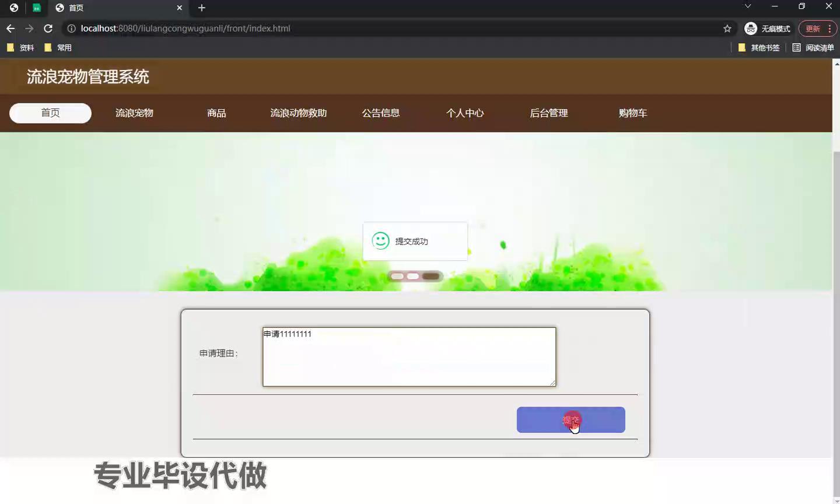Bookmark this page with star icon
840x504 pixels.
click(x=727, y=29)
